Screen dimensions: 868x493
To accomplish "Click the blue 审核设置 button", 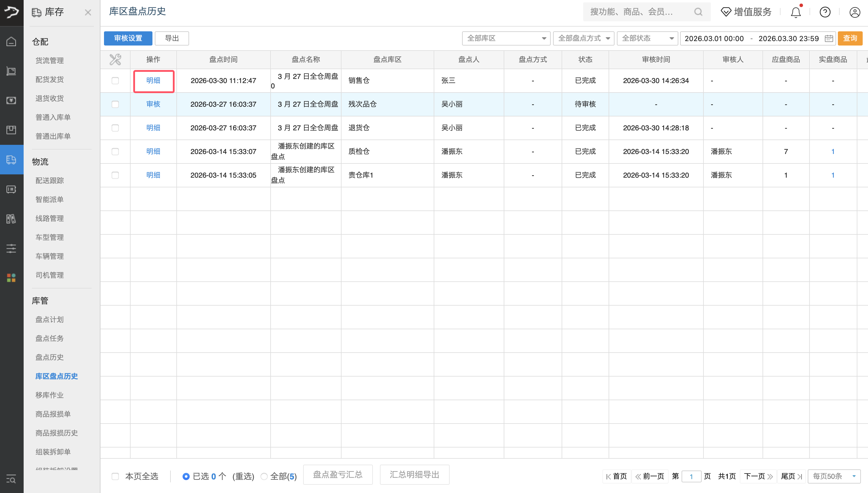I will pyautogui.click(x=128, y=38).
